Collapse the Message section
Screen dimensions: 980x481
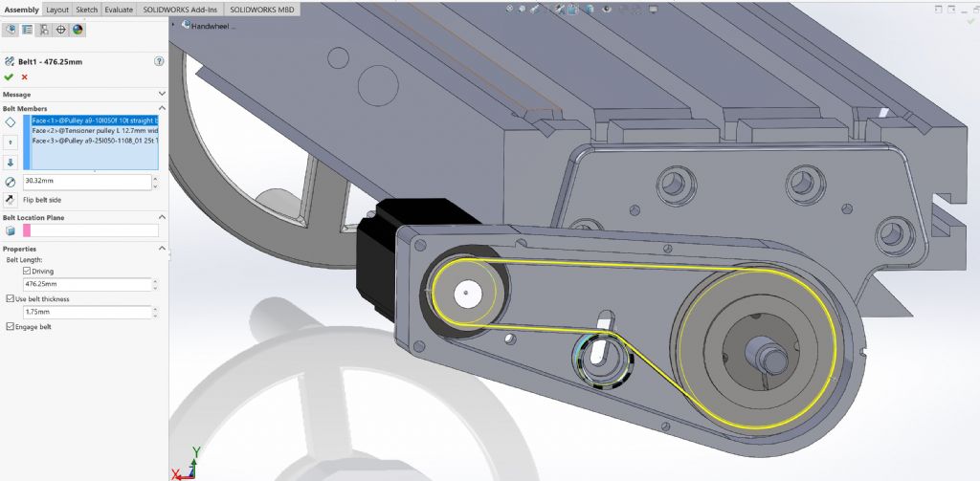(162, 94)
